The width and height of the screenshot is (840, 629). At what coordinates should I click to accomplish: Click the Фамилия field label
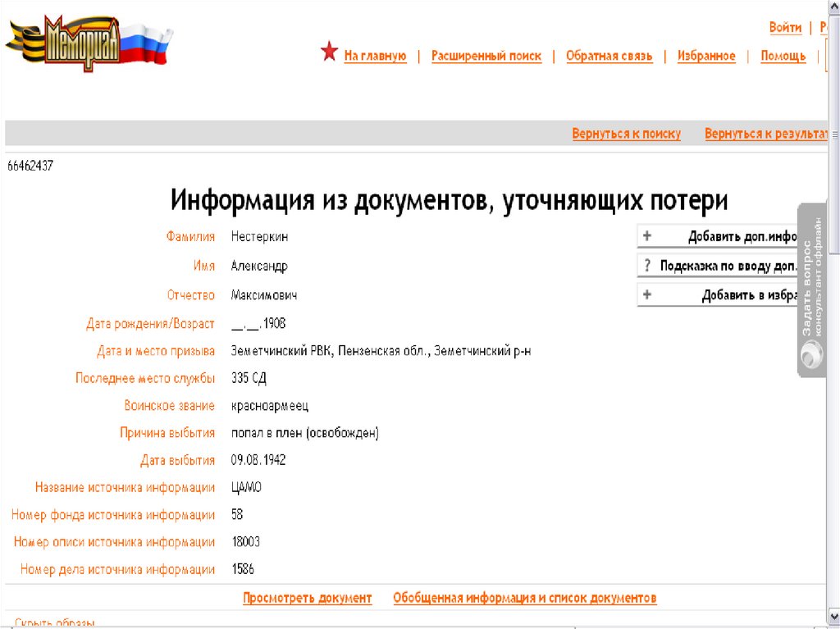pos(190,236)
